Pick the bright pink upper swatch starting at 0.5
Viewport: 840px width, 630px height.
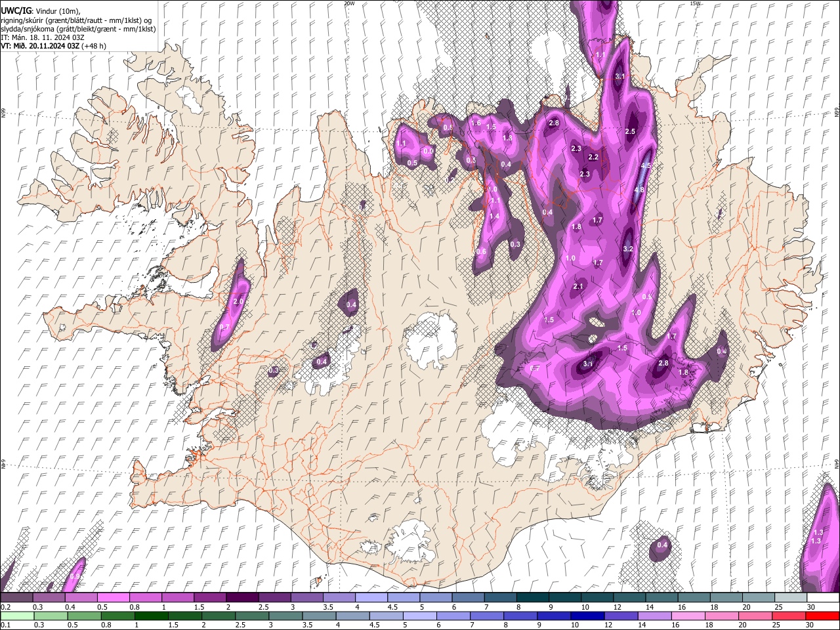[113, 597]
